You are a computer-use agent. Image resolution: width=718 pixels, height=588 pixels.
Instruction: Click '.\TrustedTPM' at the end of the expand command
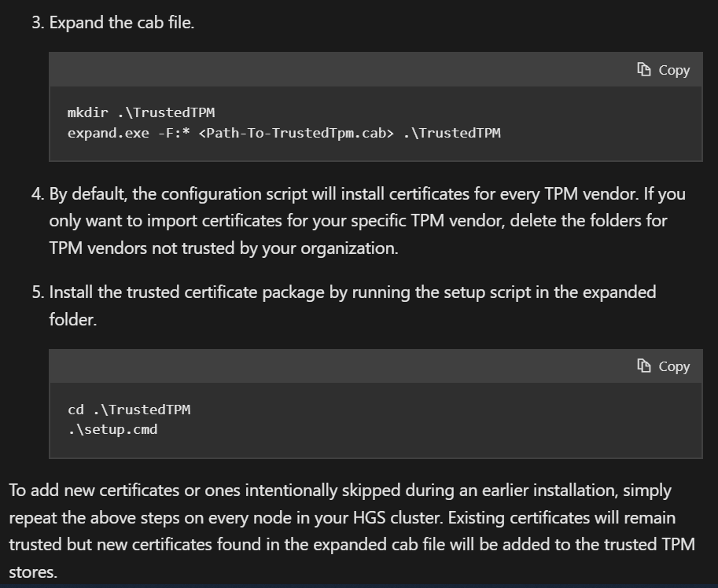(x=451, y=132)
